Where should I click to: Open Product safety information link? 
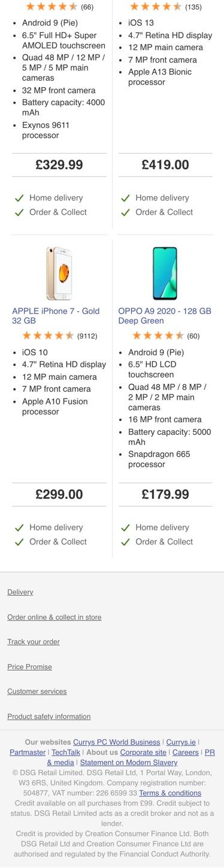[49, 717]
